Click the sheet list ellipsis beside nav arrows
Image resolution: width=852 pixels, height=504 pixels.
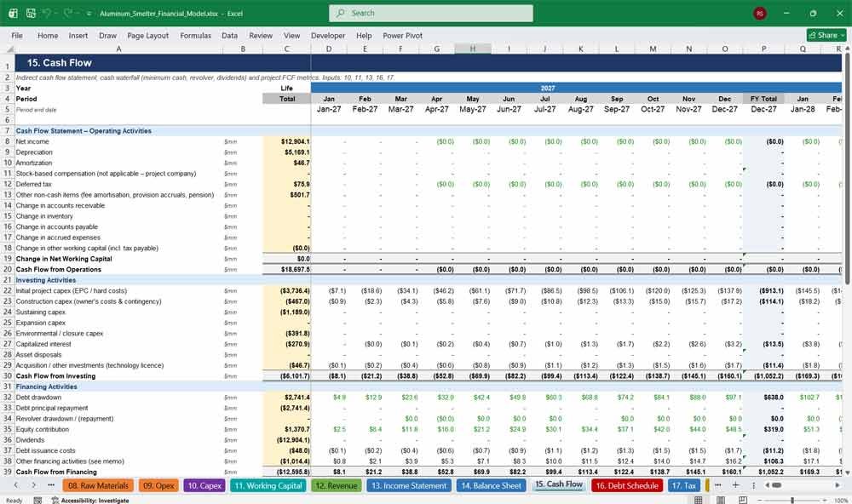[x=51, y=485]
